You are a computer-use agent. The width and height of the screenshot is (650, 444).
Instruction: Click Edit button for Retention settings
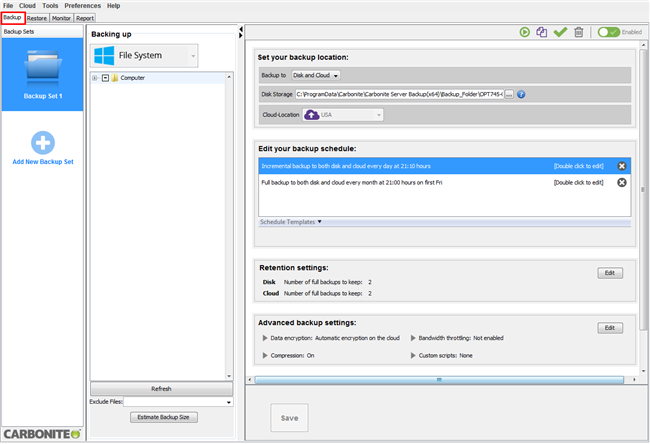click(610, 272)
